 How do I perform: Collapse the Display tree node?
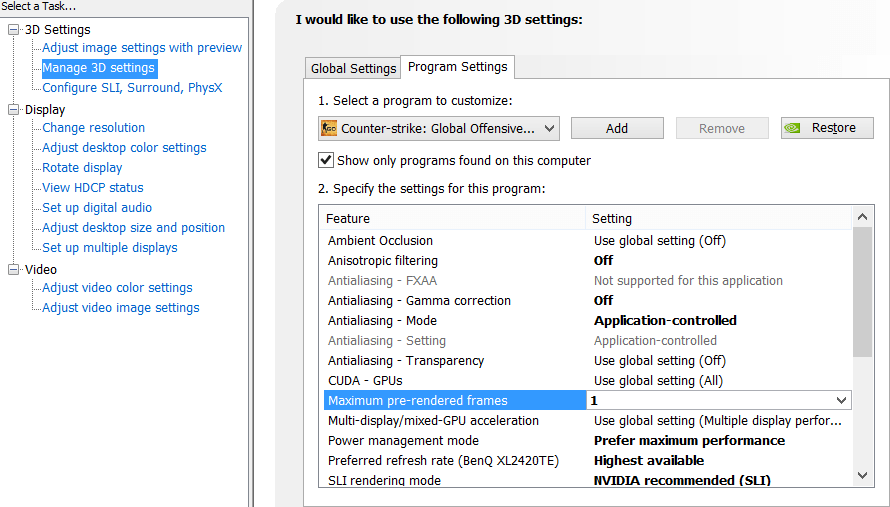click(x=14, y=110)
